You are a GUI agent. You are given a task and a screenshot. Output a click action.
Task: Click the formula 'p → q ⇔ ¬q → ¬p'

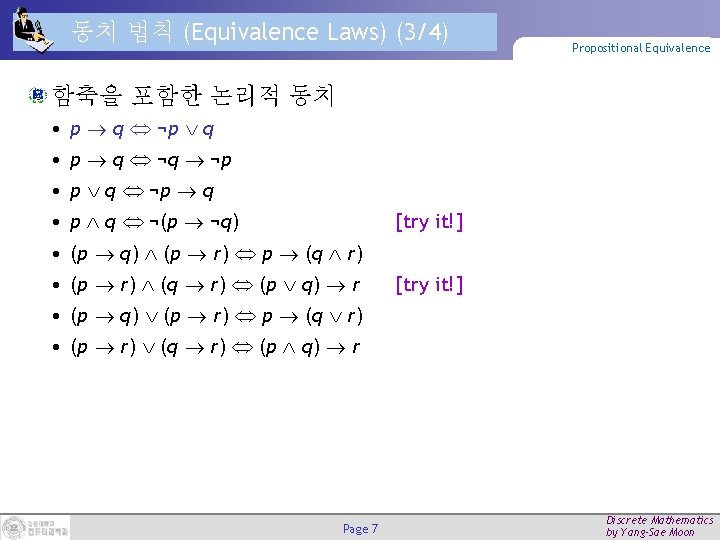[x=150, y=161]
